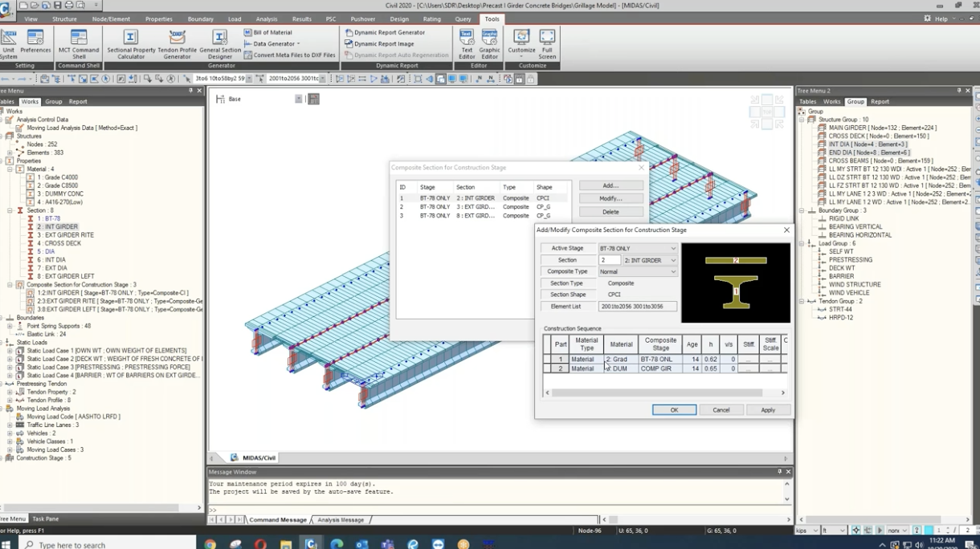The image size is (980, 549).
Task: Select MAIN GIRDER structure group
Action: coord(883,128)
